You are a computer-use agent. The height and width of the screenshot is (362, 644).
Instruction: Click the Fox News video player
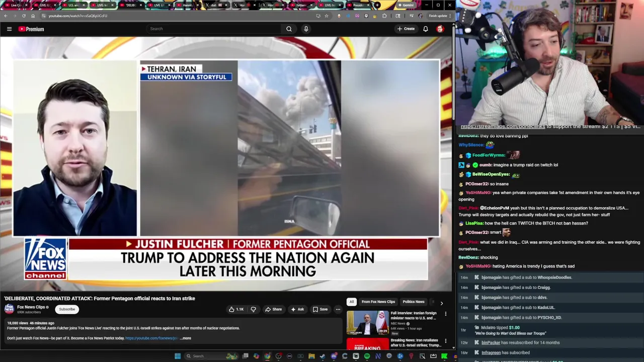point(226,164)
